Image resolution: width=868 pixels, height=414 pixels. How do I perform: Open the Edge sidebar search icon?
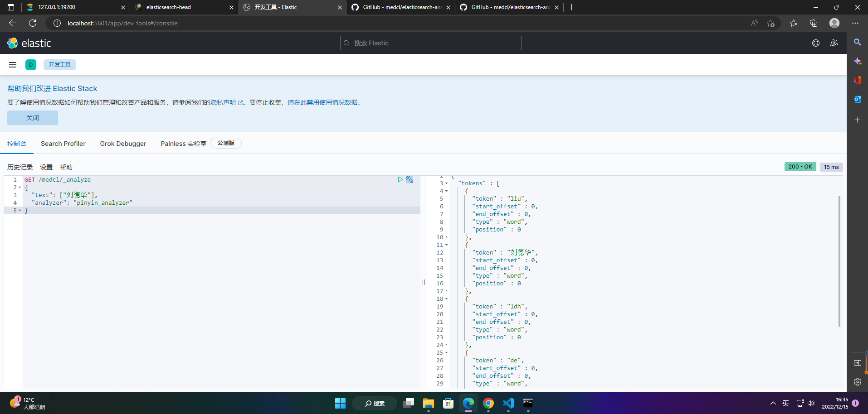click(x=857, y=42)
